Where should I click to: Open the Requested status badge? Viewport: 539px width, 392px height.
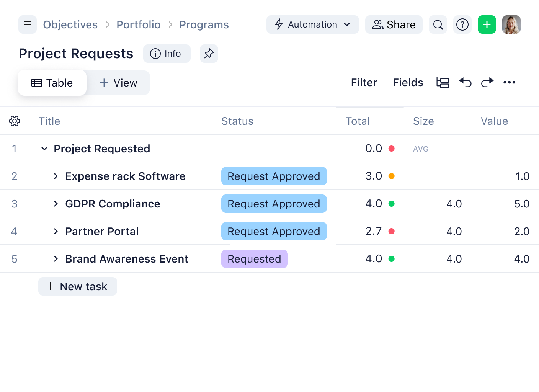(254, 259)
